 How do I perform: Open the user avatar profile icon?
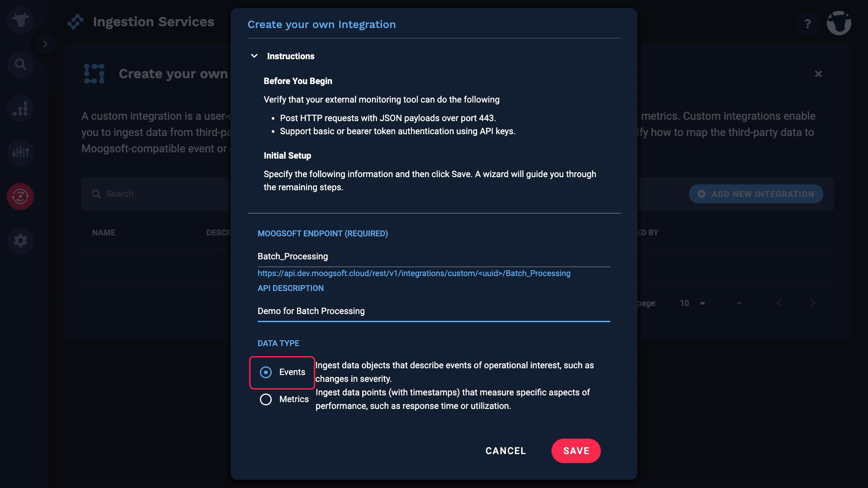pos(839,23)
